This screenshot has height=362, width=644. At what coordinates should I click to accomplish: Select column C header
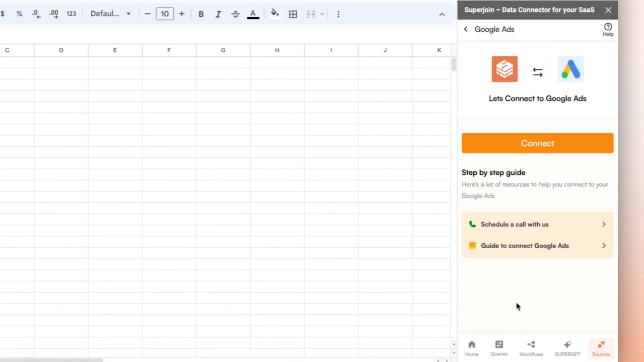coord(17,50)
